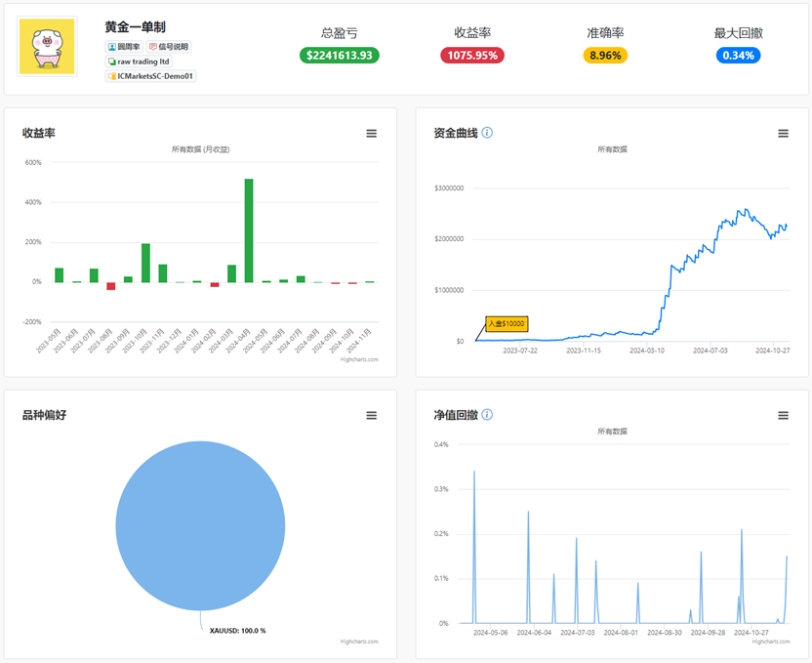This screenshot has height=663, width=812.
Task: Click the 2024-05-06 axis date on 净值回撤
Action: point(490,633)
